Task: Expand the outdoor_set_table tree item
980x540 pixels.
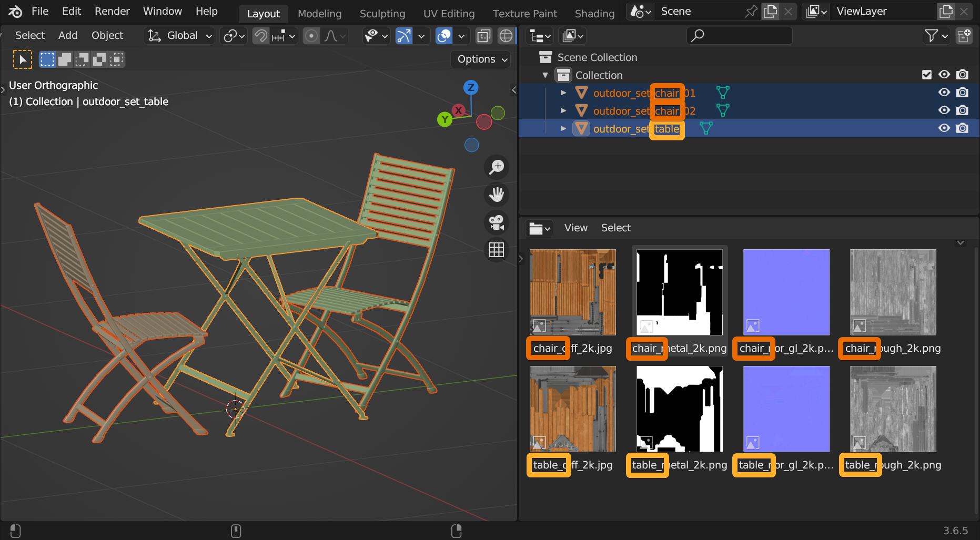Action: pyautogui.click(x=563, y=129)
